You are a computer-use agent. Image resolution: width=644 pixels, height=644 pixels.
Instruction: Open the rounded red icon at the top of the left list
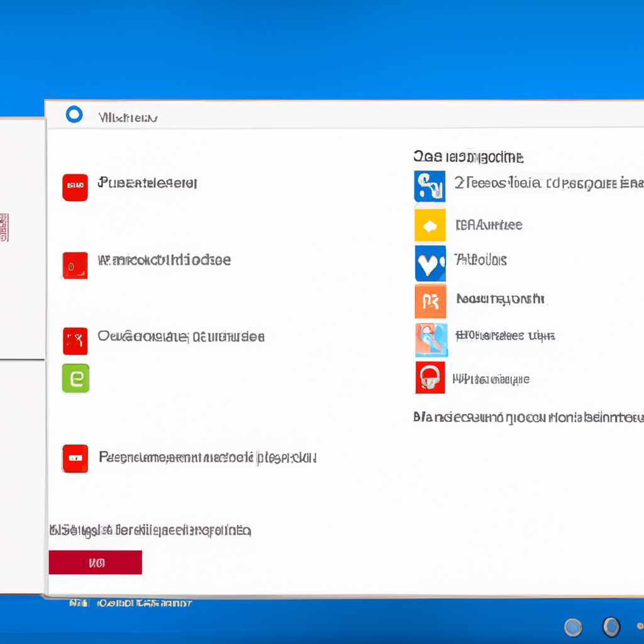pyautogui.click(x=75, y=187)
